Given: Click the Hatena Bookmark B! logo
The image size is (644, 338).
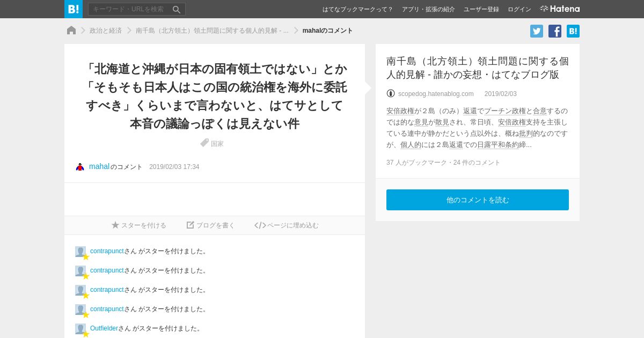Looking at the screenshot, I should (74, 9).
